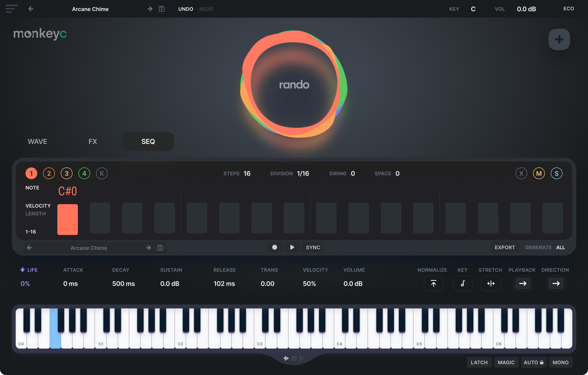Go to next preset using top arrow
588x375 pixels.
(x=150, y=9)
